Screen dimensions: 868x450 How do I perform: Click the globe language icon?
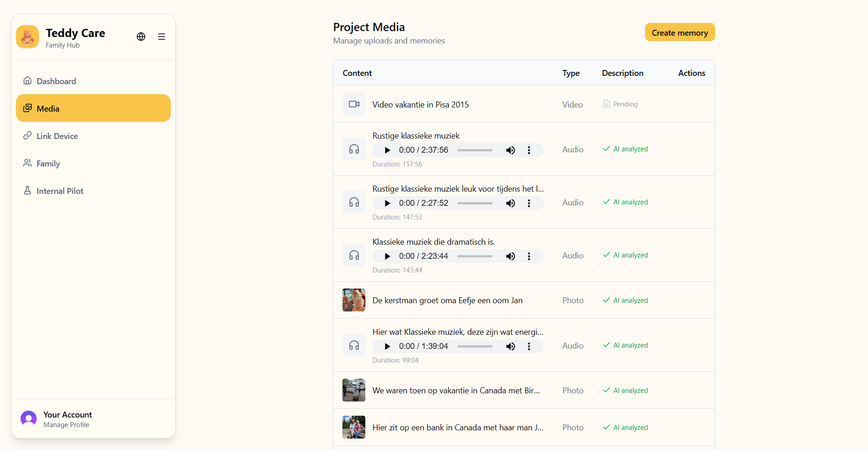pyautogui.click(x=141, y=37)
